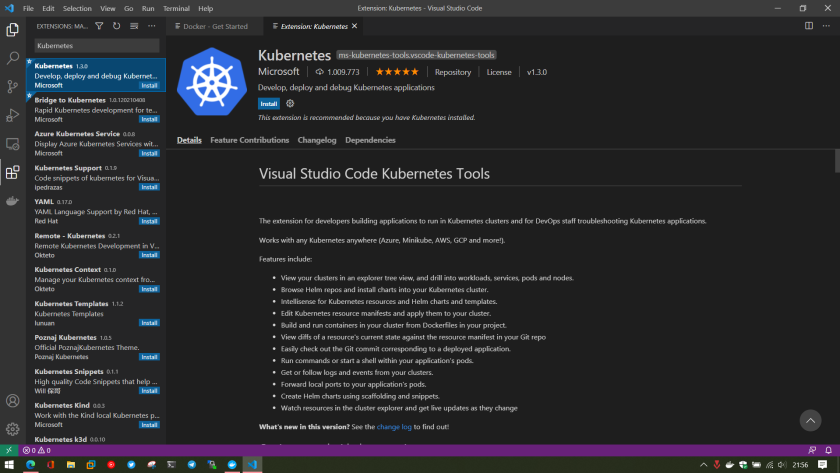Open the Terminal menu

point(176,8)
